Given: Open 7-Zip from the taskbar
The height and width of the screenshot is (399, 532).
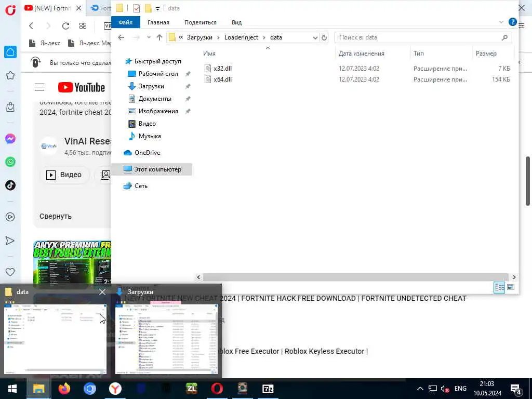Looking at the screenshot, I should pyautogui.click(x=268, y=389).
